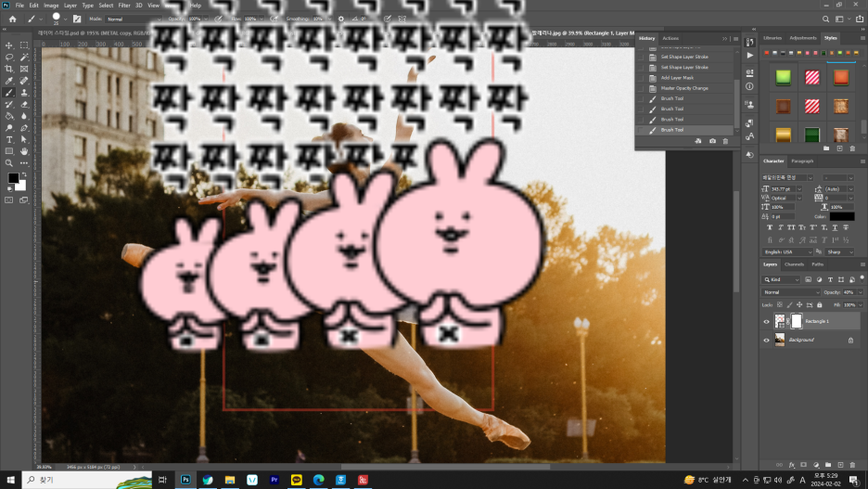Select the Pen tool
Image resolution: width=868 pixels, height=489 pixels.
[24, 128]
